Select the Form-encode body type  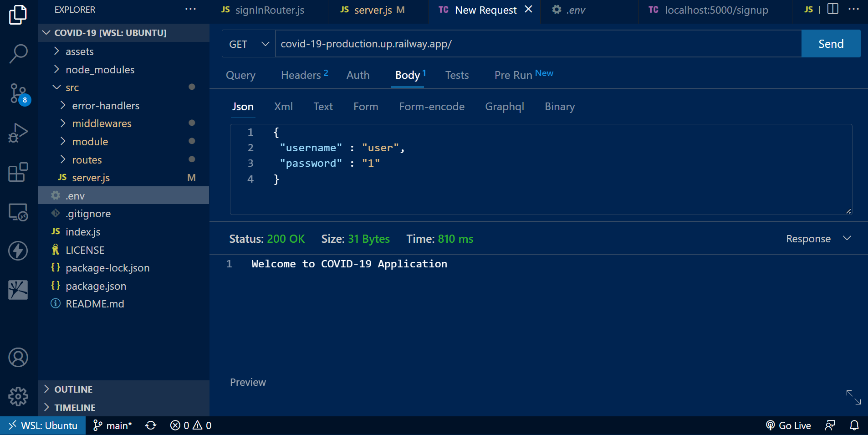tap(432, 107)
